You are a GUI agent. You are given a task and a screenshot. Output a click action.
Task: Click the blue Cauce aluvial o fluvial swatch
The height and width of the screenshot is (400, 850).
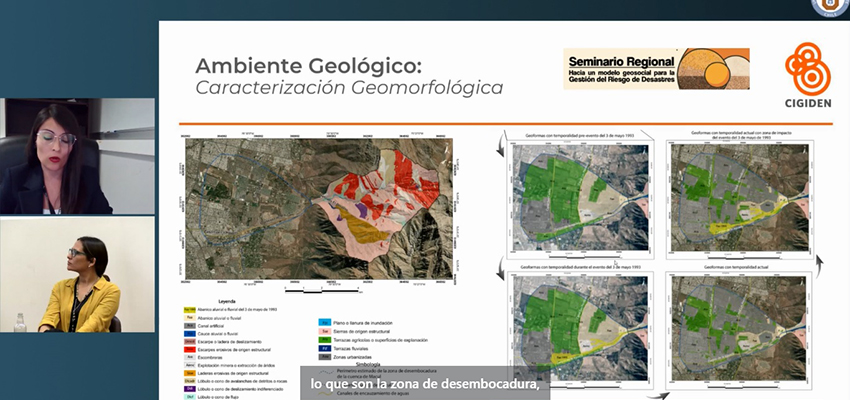[189, 334]
